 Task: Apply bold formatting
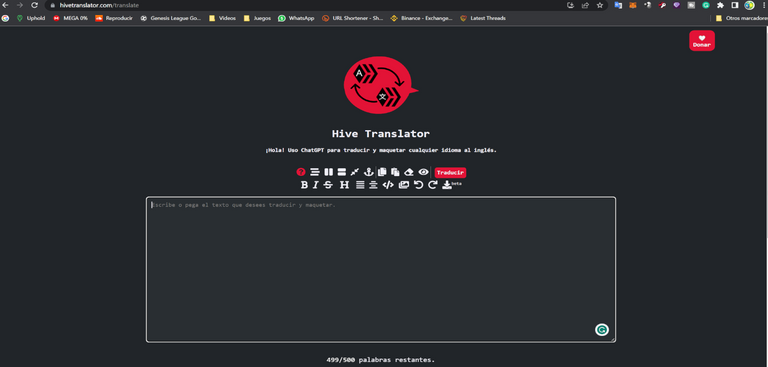pyautogui.click(x=304, y=185)
